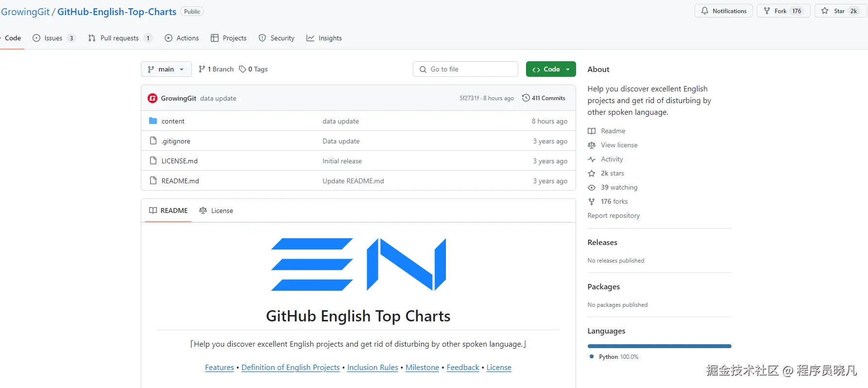Open the Actions tab

(x=182, y=38)
